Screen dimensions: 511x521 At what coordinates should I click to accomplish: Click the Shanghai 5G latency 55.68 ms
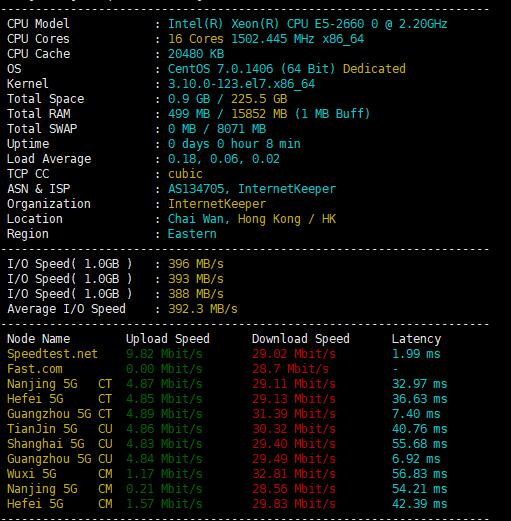(x=419, y=444)
